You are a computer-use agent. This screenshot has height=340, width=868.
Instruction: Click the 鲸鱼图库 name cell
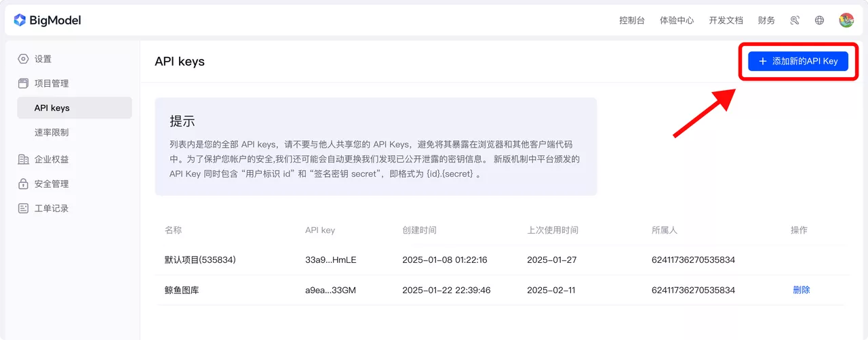tap(182, 290)
